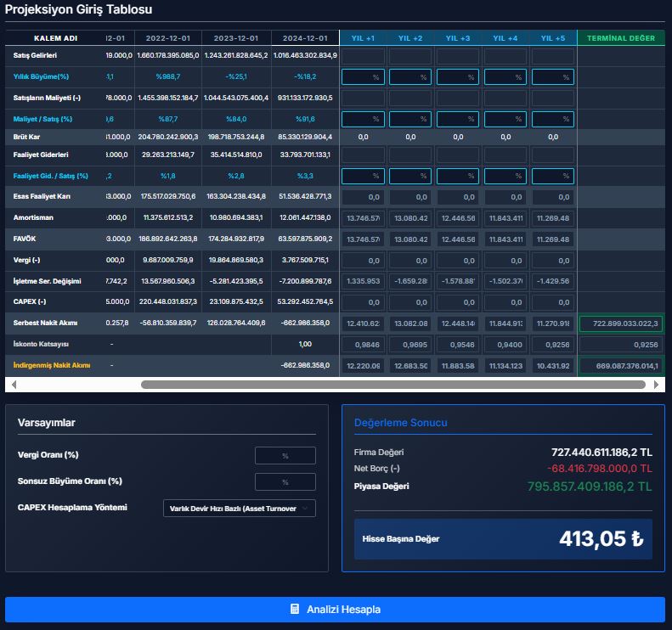This screenshot has height=630, width=672.
Task: Click Faaliyet Gid. / Satış (%) field for YIL +5
Action: [x=553, y=177]
